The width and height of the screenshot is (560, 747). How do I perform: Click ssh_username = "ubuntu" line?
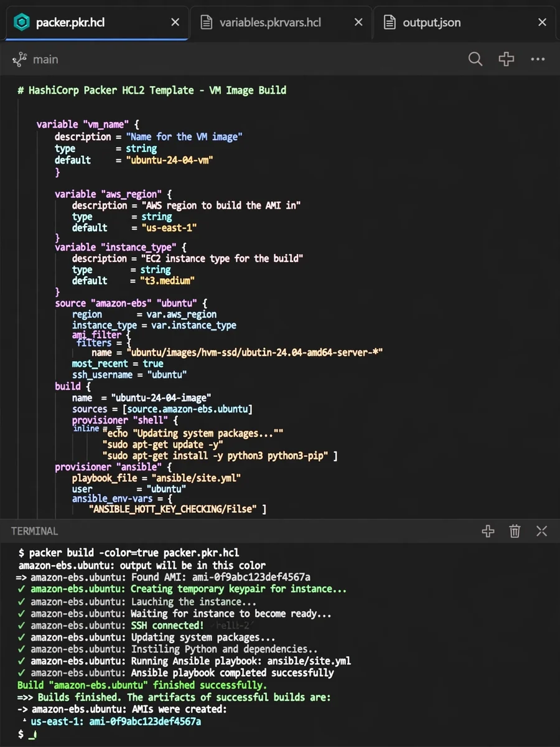[x=129, y=375]
